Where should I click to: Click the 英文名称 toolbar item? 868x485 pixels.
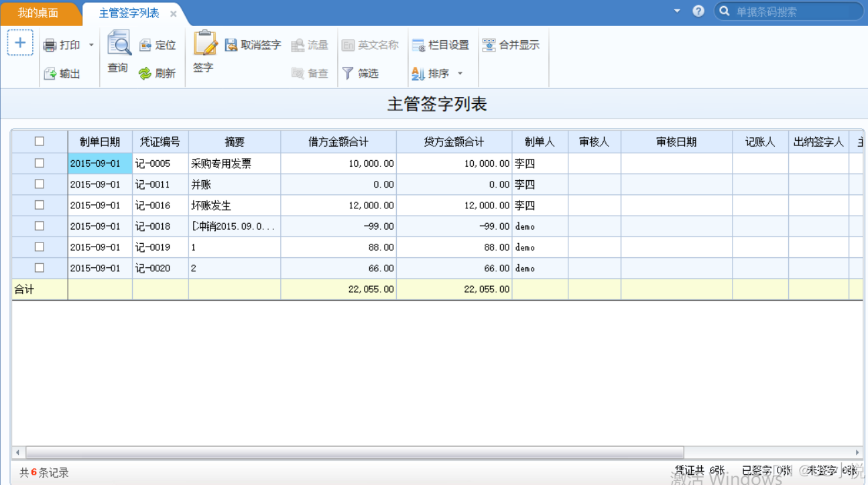point(370,45)
